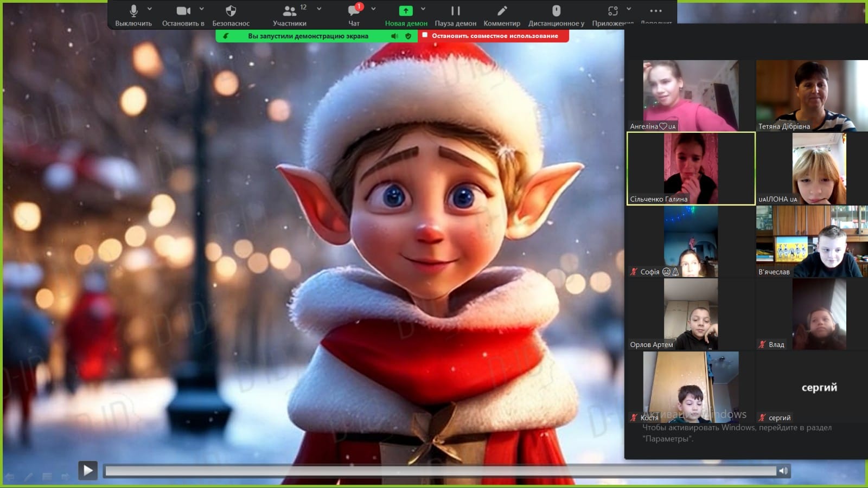Click muted mic icon next to Костя
The width and height of the screenshot is (868, 488).
pos(634,418)
